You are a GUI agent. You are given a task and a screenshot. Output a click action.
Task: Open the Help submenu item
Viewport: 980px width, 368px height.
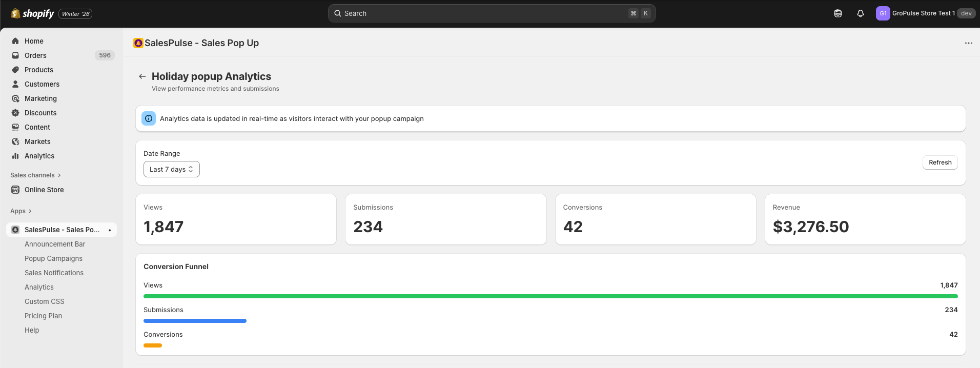[x=32, y=330]
